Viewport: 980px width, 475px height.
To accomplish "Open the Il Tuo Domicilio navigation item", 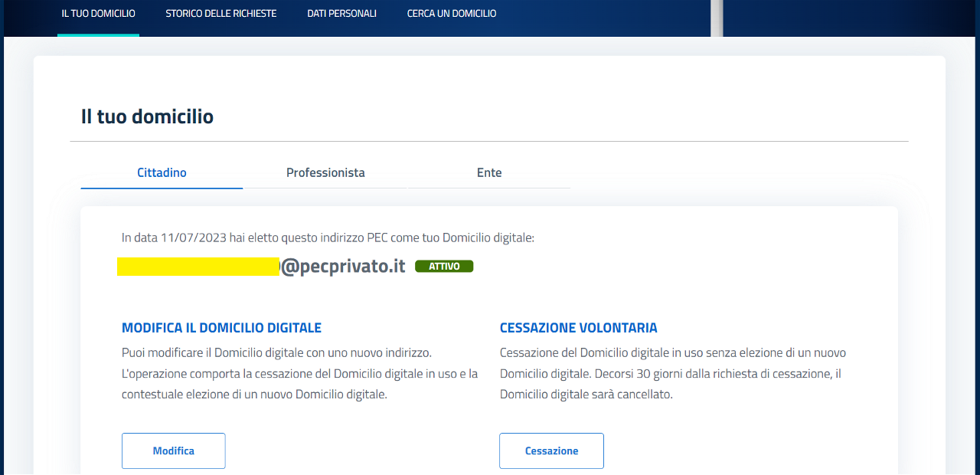I will [x=98, y=14].
